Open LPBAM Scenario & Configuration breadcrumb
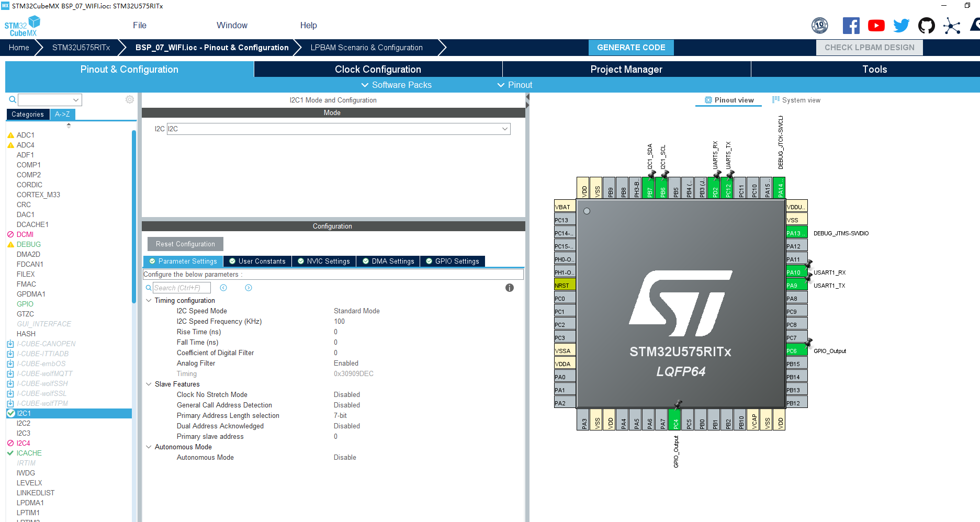Screen dimensions: 980x522 [366, 47]
